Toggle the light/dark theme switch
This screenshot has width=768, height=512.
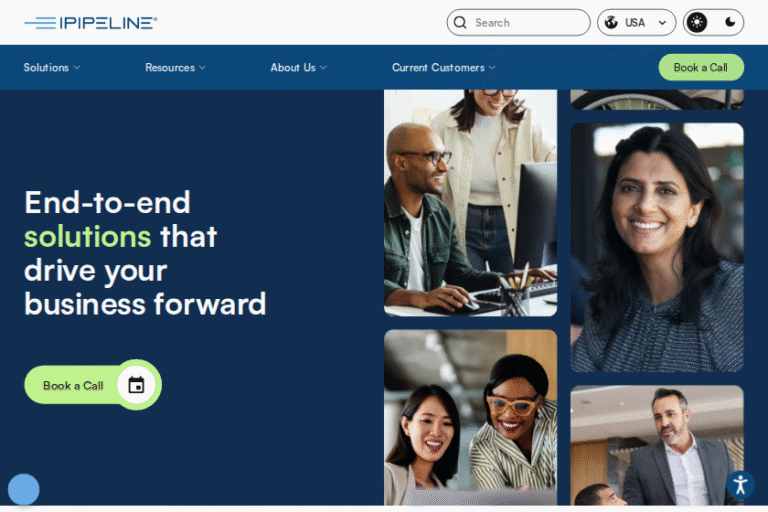tap(713, 23)
